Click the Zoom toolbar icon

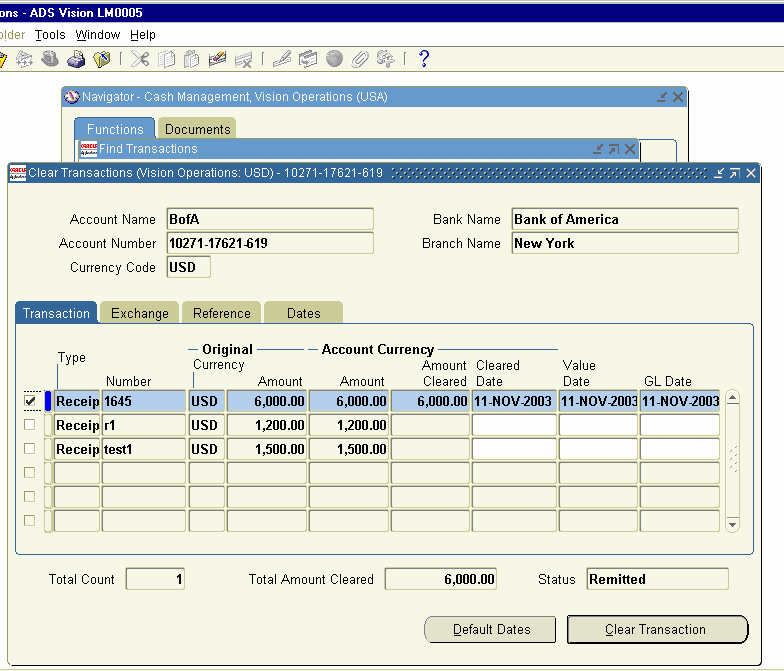308,59
